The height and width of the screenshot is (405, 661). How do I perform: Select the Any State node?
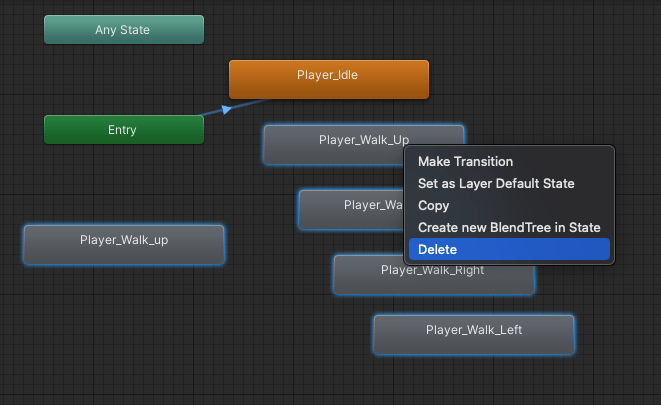[x=123, y=30]
